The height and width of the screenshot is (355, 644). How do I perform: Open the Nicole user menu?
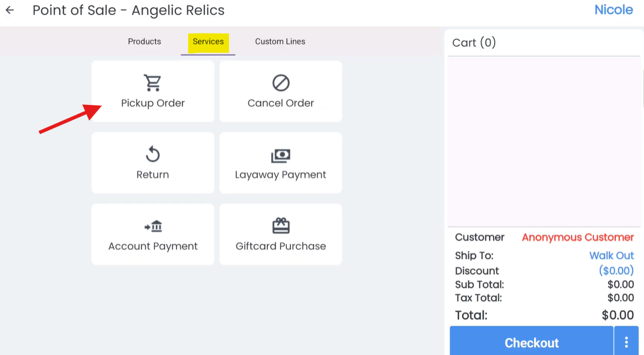click(614, 10)
